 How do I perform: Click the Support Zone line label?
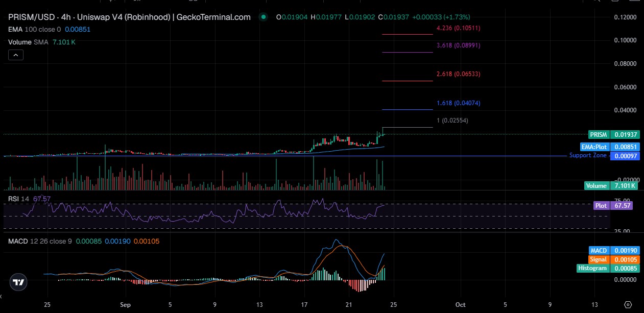pos(588,155)
